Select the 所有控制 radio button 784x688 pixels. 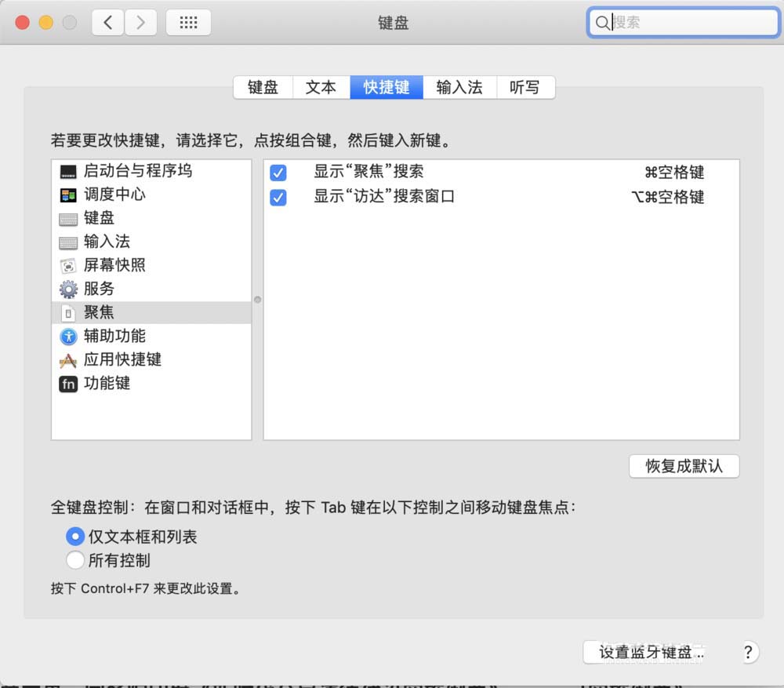pos(75,560)
